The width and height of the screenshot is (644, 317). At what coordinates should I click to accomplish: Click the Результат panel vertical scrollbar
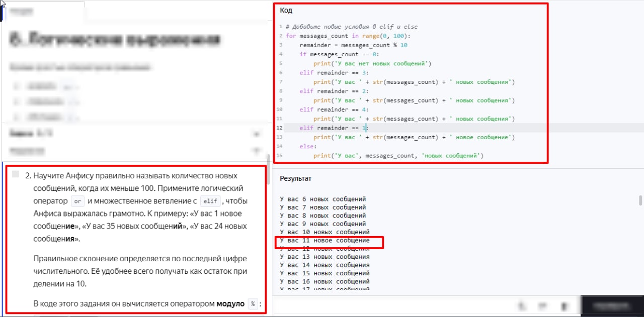tap(640, 200)
